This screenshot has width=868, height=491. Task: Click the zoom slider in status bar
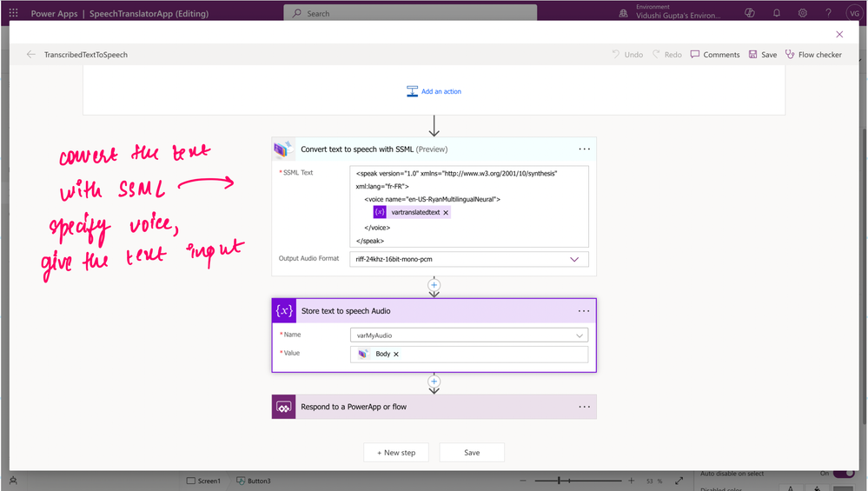(x=578, y=481)
